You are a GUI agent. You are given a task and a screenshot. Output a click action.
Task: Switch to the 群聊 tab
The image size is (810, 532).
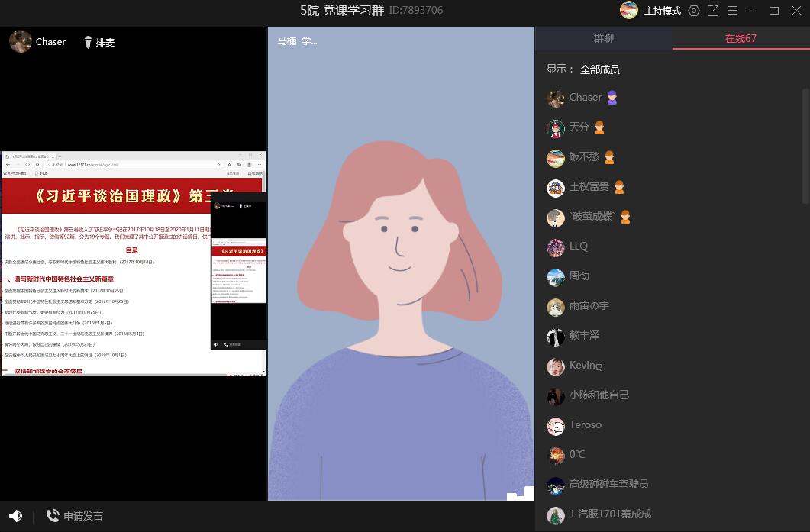point(603,38)
